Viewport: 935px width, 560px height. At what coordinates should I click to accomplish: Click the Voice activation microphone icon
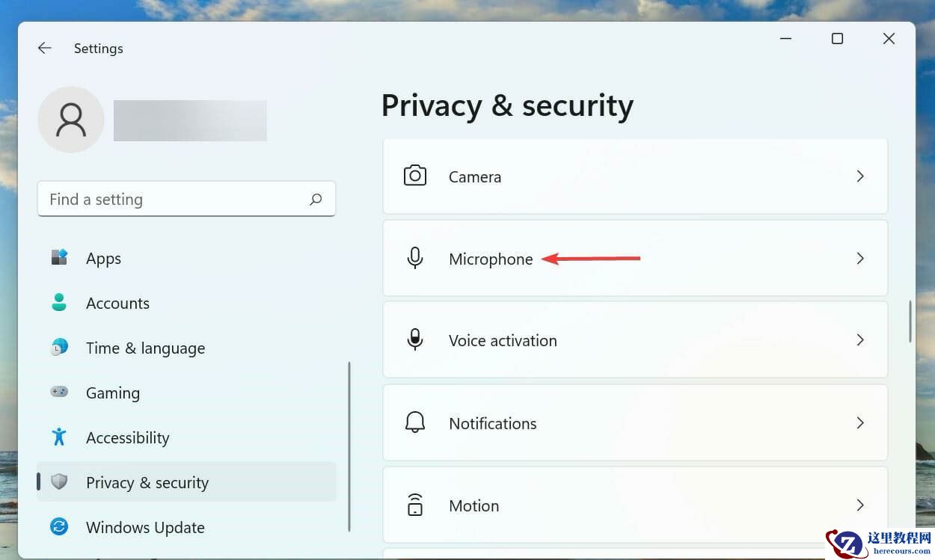click(415, 340)
